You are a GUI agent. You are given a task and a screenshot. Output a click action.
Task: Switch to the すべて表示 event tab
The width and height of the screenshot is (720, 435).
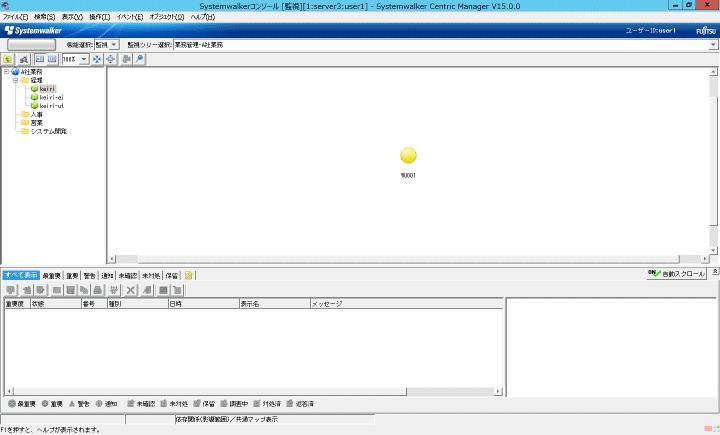click(x=21, y=275)
